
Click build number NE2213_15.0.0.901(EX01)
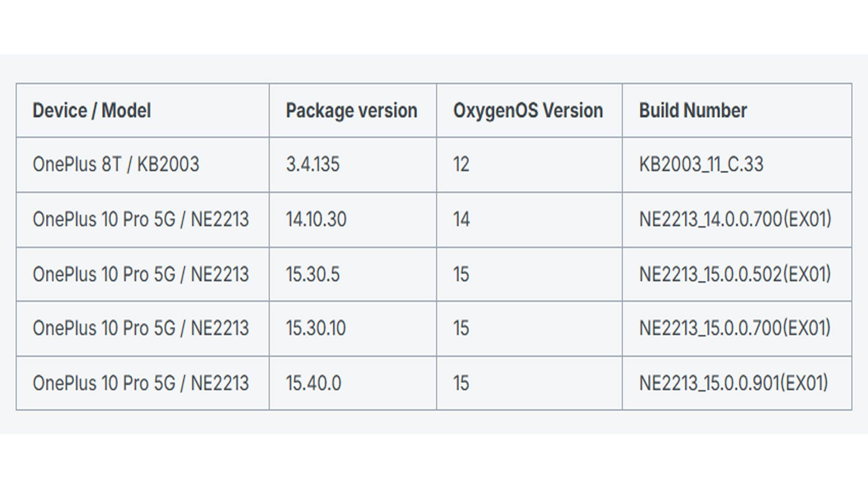pos(733,383)
